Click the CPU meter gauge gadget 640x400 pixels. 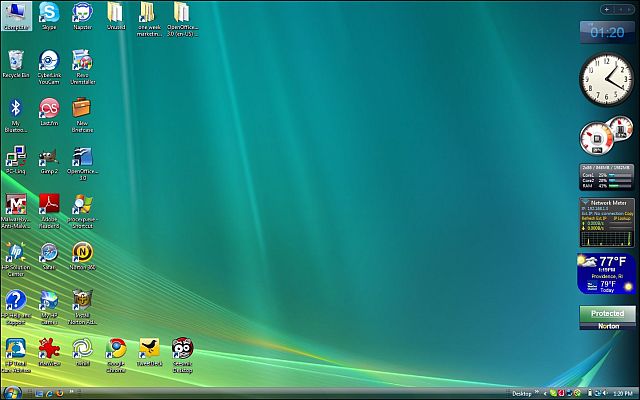click(x=597, y=138)
